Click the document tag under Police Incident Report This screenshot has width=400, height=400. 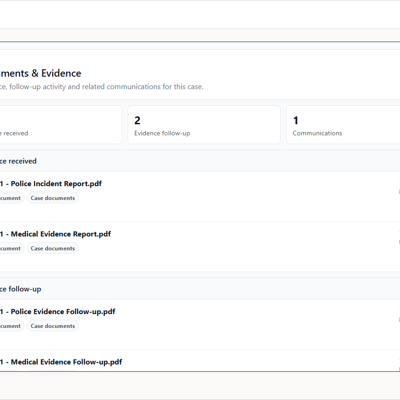11,198
